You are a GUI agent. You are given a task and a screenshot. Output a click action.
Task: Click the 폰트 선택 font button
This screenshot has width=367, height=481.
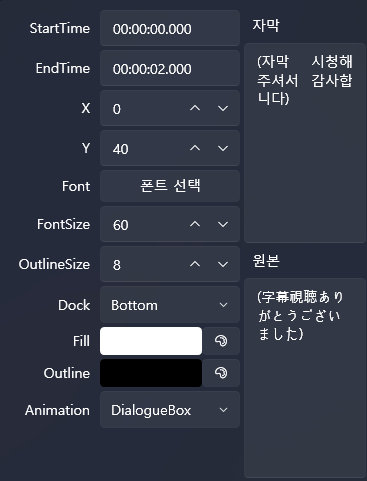click(170, 186)
